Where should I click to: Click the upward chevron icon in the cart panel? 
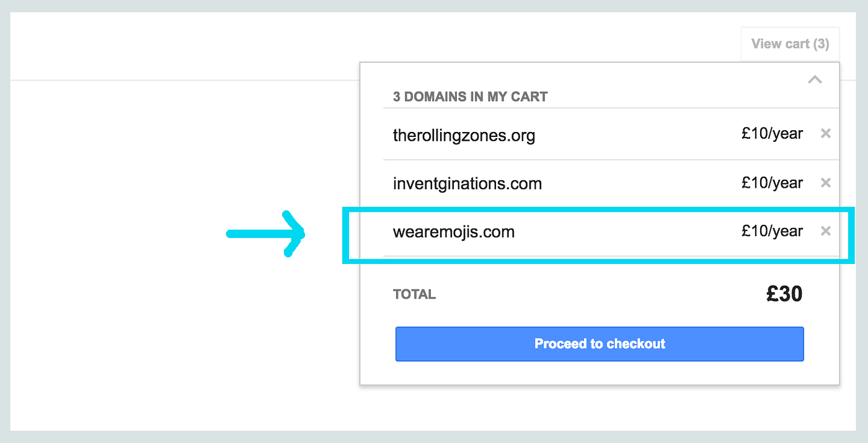pos(815,79)
